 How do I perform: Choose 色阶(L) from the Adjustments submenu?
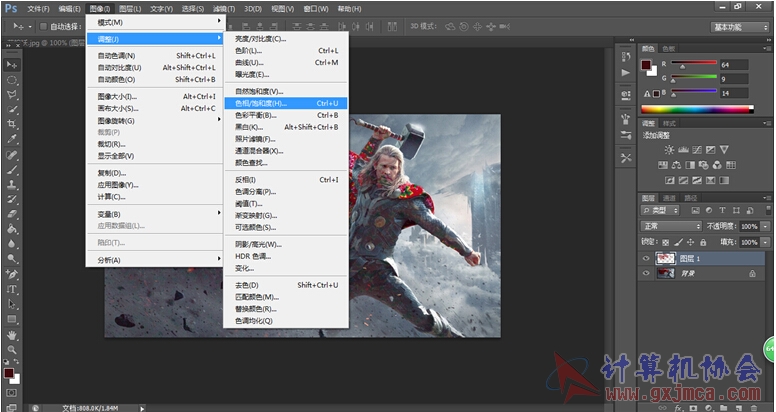click(286, 51)
